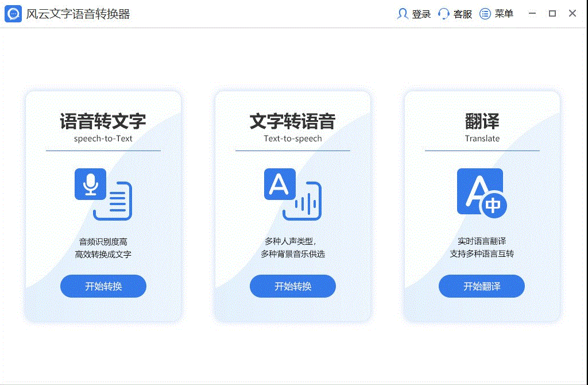This screenshot has width=588, height=385.
Task: Select the microphone speech-to-text icon
Action: tap(90, 183)
